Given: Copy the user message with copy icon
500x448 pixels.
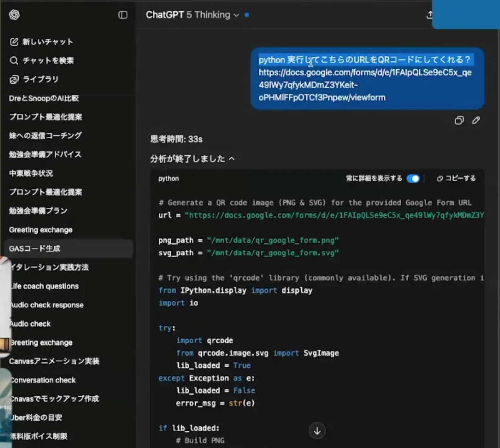Looking at the screenshot, I should pos(459,121).
